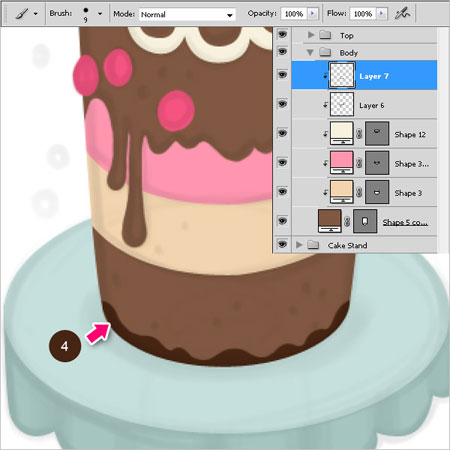Toggle visibility of Layer 6
450x450 pixels.
pos(282,104)
